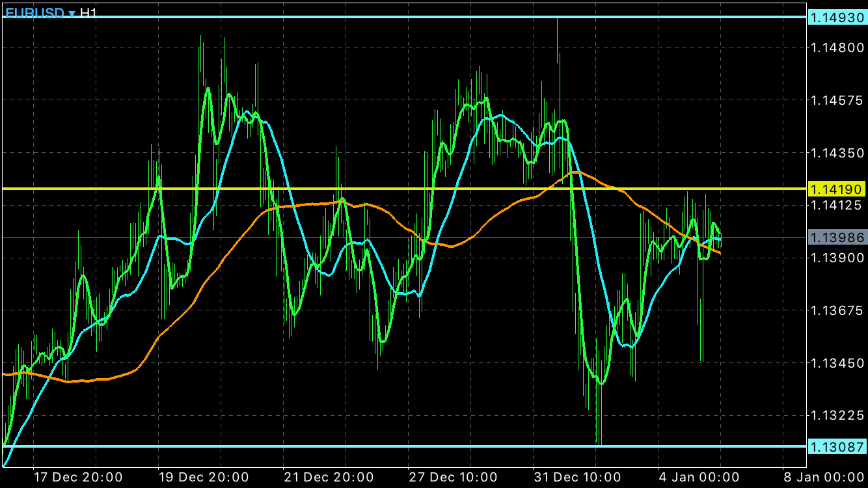Click the 1.14575 price axis label
The image size is (868, 488).
(x=837, y=100)
